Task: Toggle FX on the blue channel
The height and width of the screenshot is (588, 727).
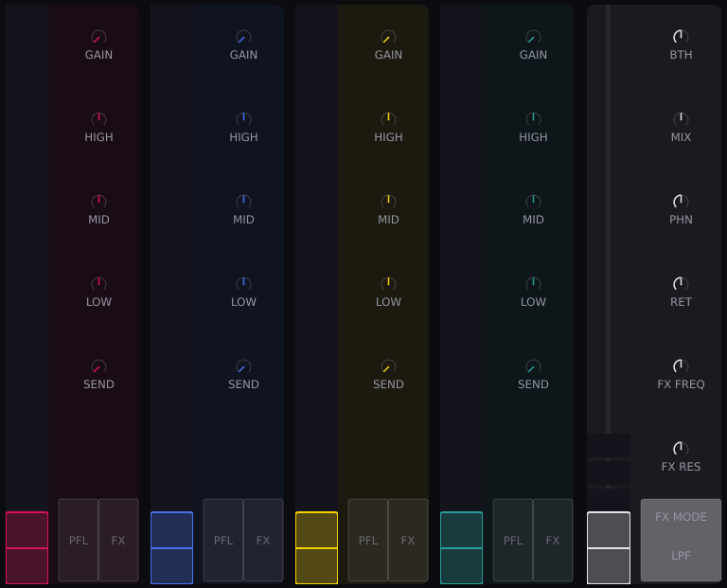Action: (263, 541)
